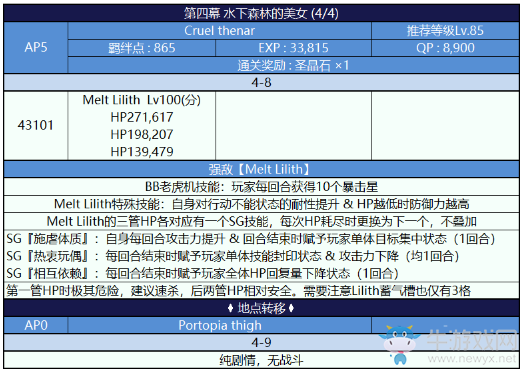522x370 pixels.
Task: Select the 'EXP : 33,815' cell
Action: (293, 48)
